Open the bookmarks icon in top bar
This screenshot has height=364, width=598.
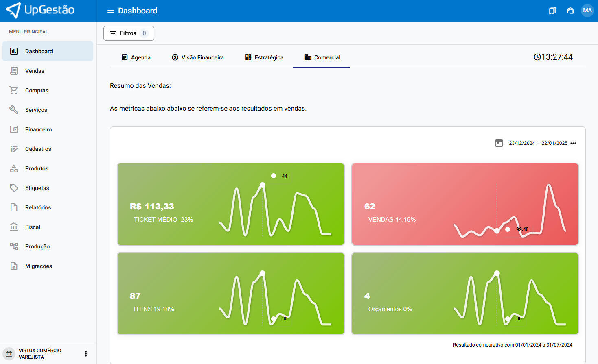552,11
